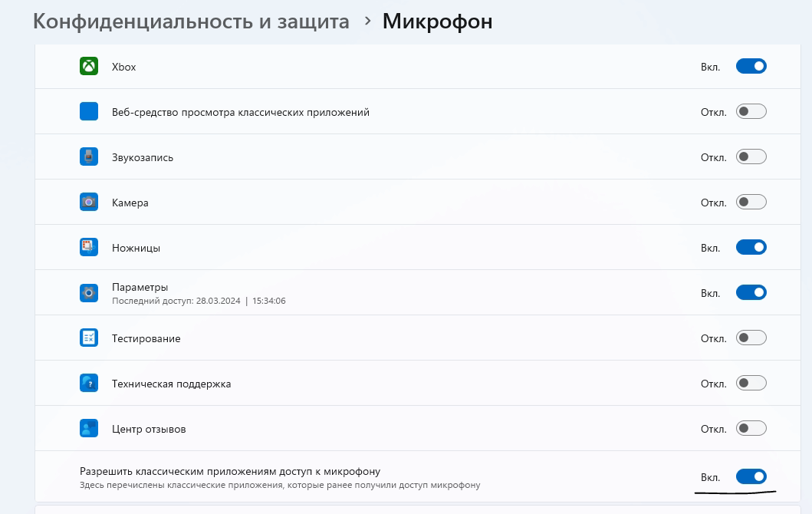Click the Звукозапись recorder app icon

89,157
